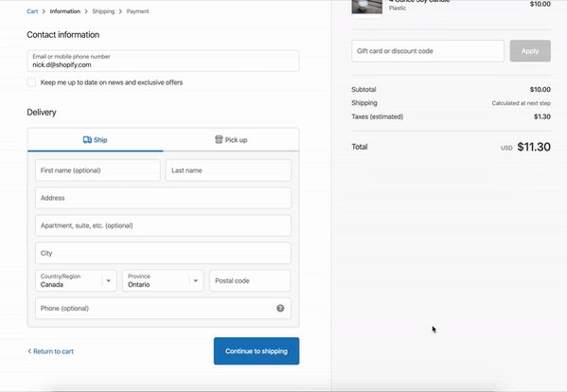The image size is (567, 392).
Task: Switch to the Pick up tab
Action: [231, 140]
